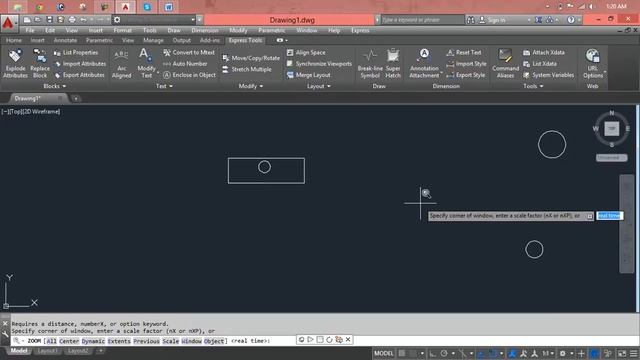Expand the Layout panel

tap(319, 86)
